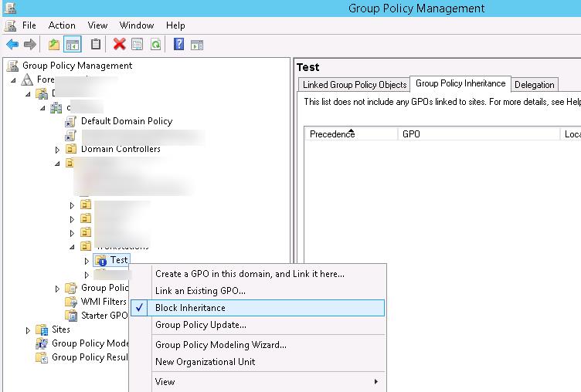
Task: Click the Properties toolbar icon
Action: [x=138, y=45]
